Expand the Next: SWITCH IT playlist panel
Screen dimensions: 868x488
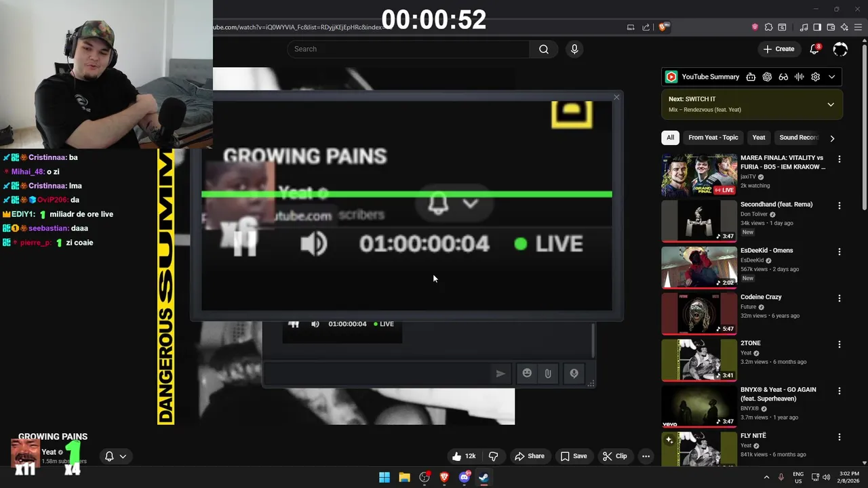click(831, 104)
